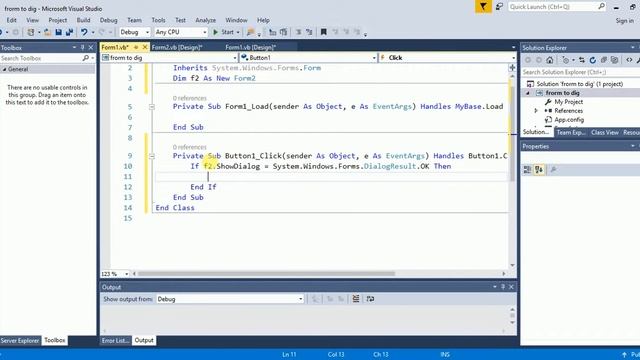Open the Analyze menu
Screen dimensions: 640x360
pos(205,20)
